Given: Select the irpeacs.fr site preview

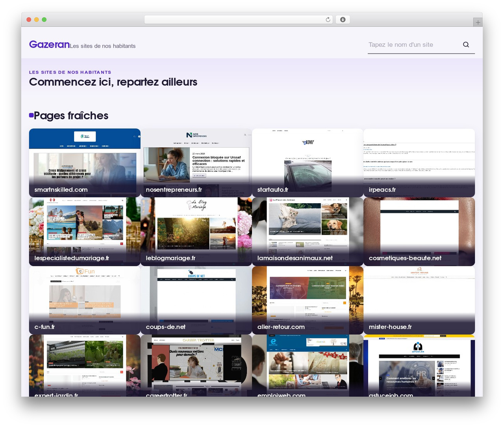Looking at the screenshot, I should [x=419, y=163].
